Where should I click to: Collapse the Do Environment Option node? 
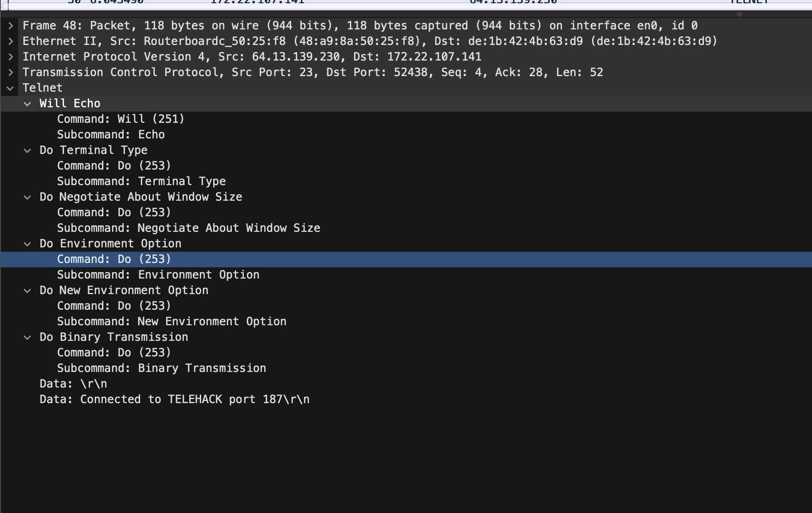tap(27, 244)
